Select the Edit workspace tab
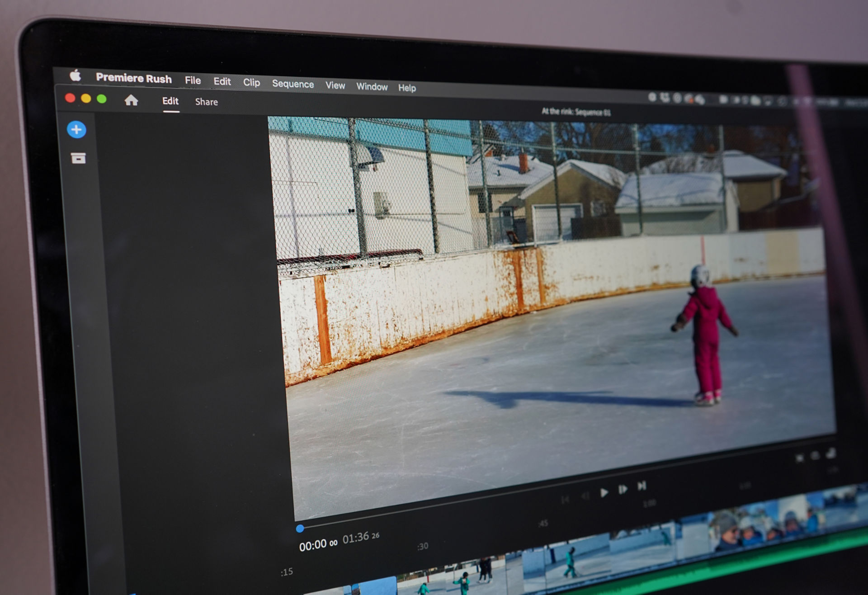 [x=170, y=101]
